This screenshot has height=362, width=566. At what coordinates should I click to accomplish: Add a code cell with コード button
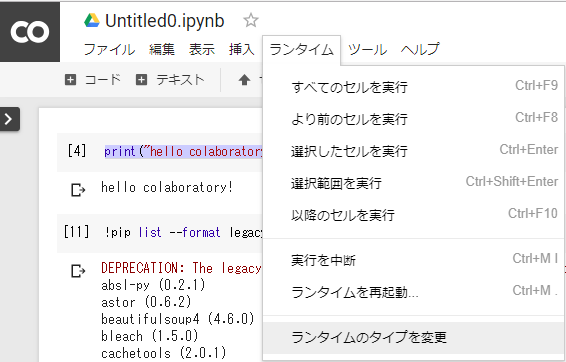(92, 79)
